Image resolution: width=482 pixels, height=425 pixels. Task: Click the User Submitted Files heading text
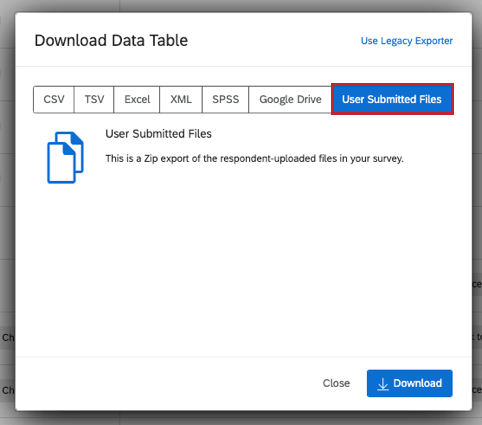tap(158, 134)
